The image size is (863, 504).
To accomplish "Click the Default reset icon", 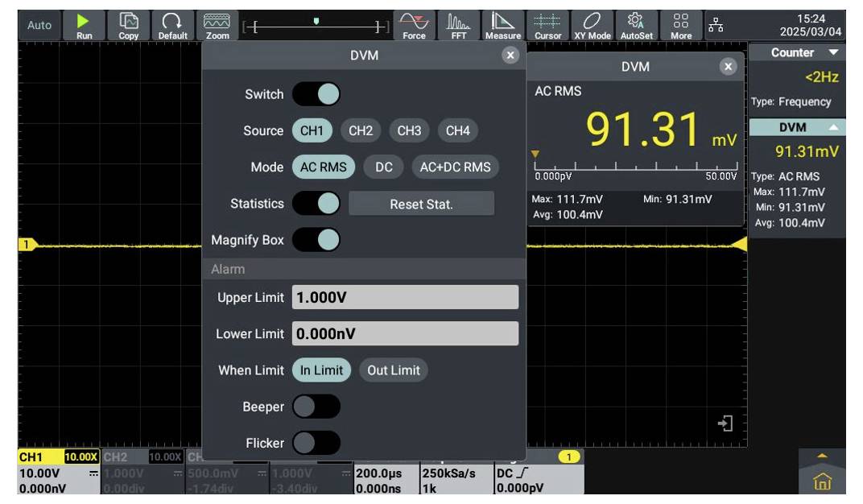I will [x=172, y=25].
